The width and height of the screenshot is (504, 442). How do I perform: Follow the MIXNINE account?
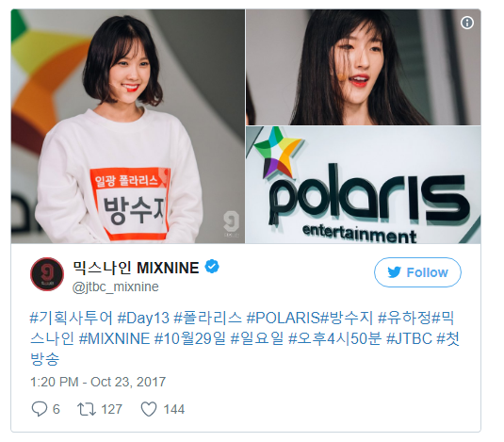[417, 272]
